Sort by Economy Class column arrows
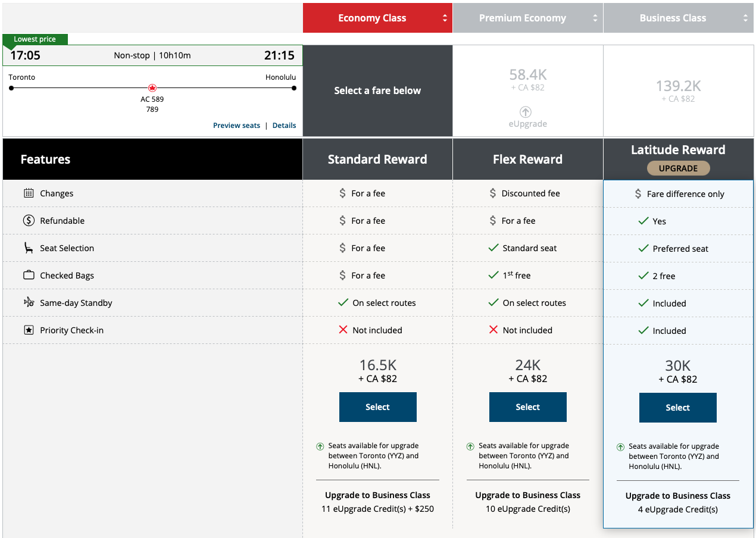 pos(444,18)
